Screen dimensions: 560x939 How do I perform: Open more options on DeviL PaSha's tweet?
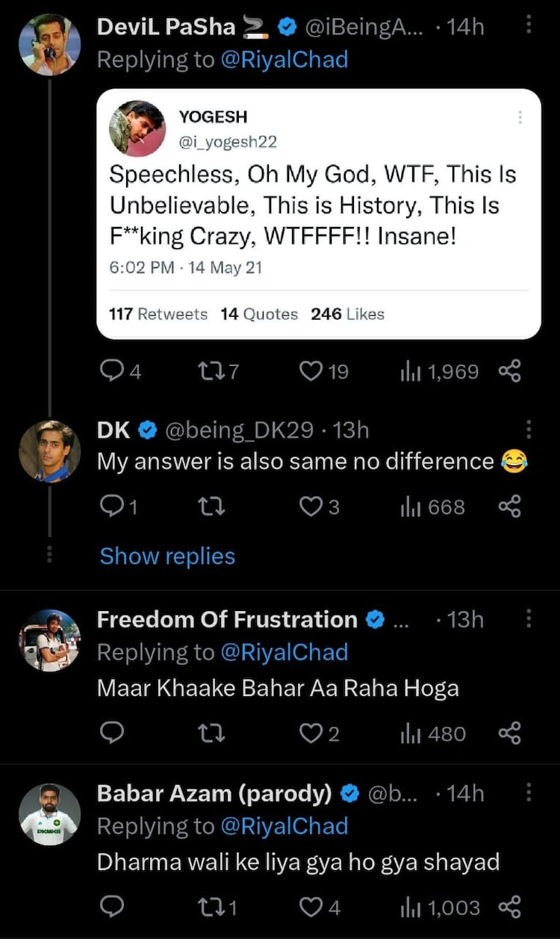coord(529,26)
